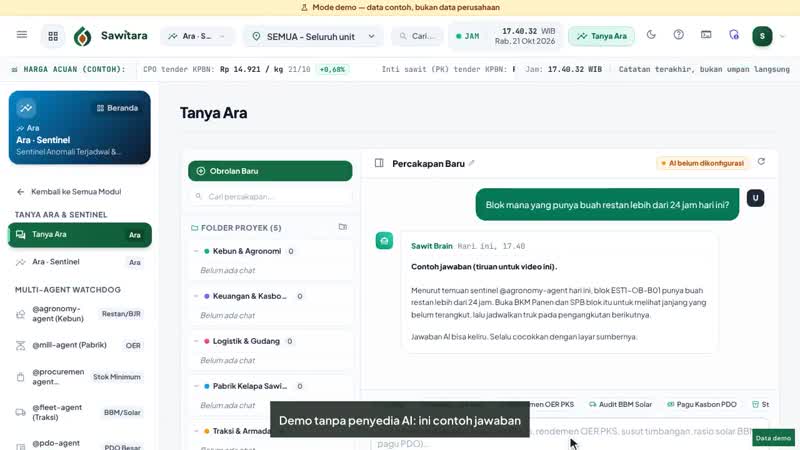Expand the user profile chevron

tap(782, 36)
